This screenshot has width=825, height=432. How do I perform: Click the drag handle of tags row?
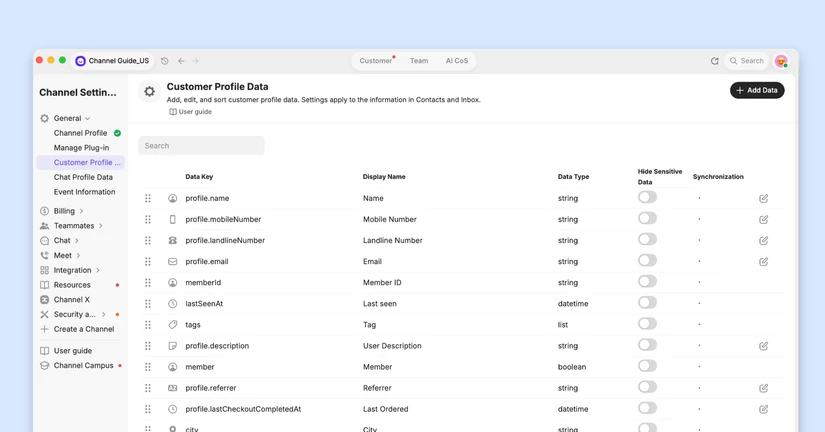(148, 325)
